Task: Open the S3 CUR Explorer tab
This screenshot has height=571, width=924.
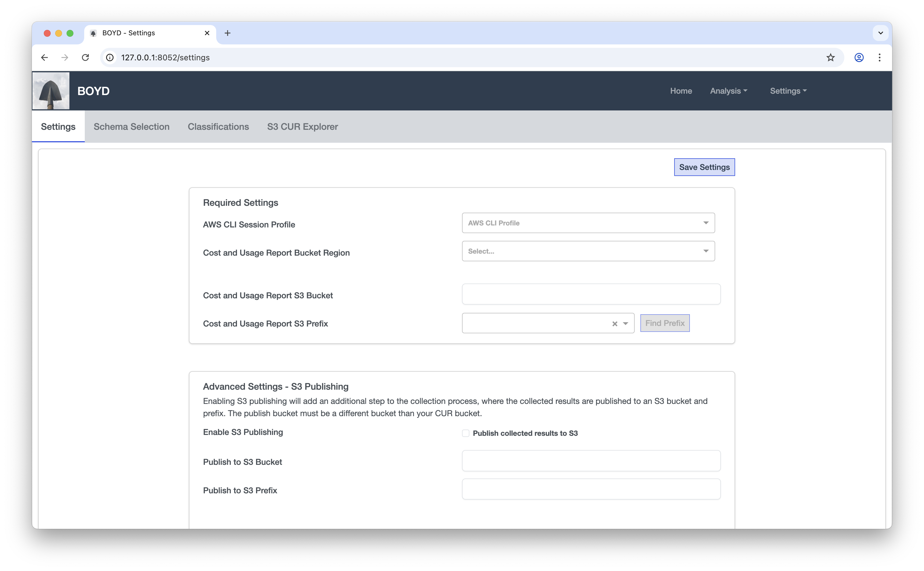Action: coord(302,126)
